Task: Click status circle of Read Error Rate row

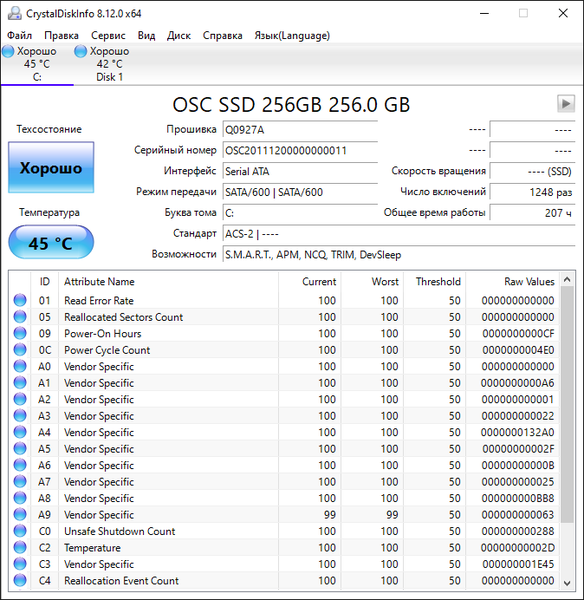Action: pyautogui.click(x=20, y=300)
